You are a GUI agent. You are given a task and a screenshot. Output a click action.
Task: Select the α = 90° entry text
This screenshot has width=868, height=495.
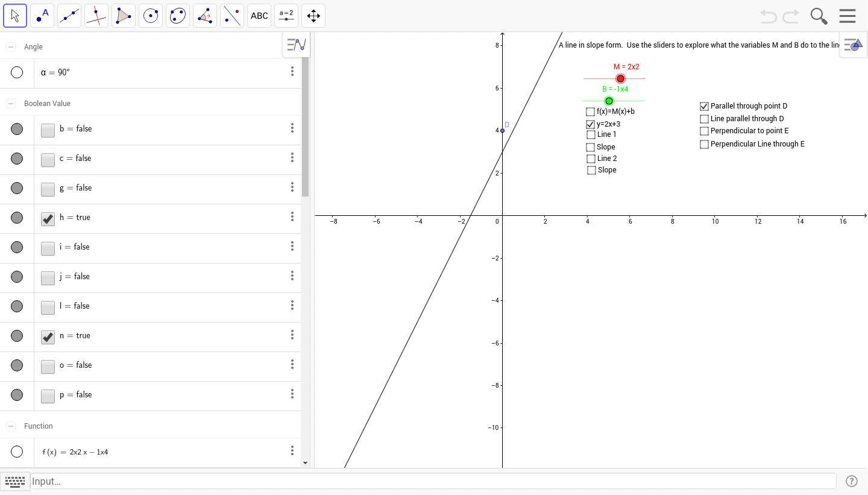tap(55, 72)
